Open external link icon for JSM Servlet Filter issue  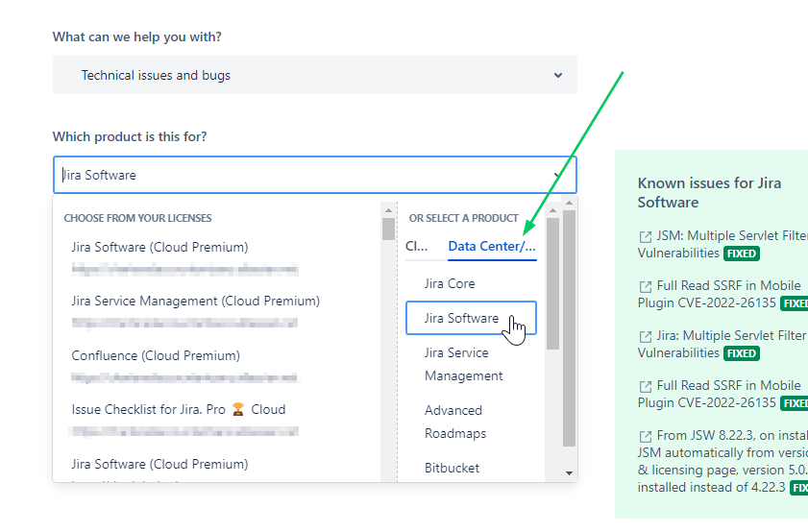646,237
